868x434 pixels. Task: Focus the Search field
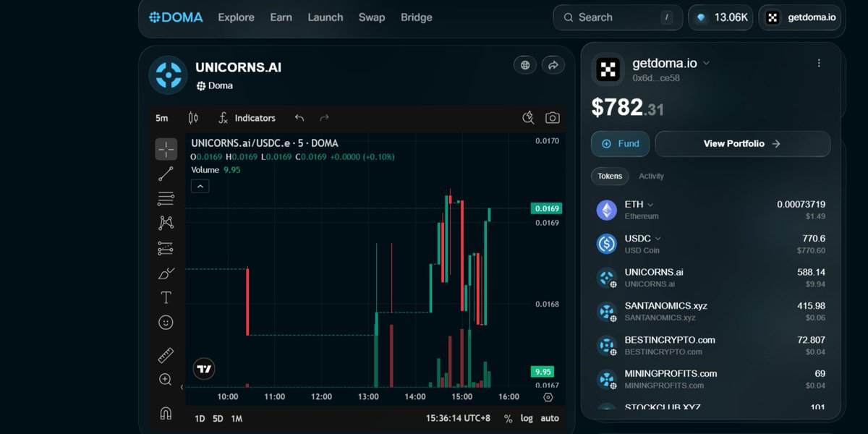coord(618,17)
